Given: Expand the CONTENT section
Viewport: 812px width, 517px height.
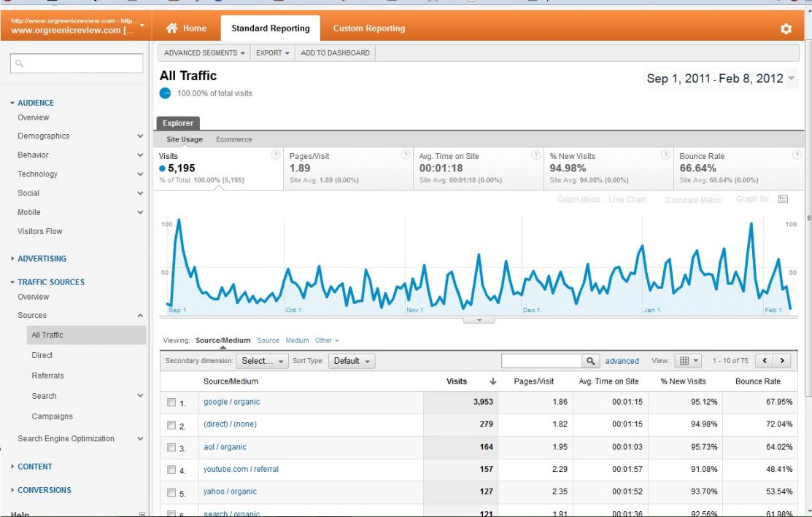Looking at the screenshot, I should tap(35, 466).
